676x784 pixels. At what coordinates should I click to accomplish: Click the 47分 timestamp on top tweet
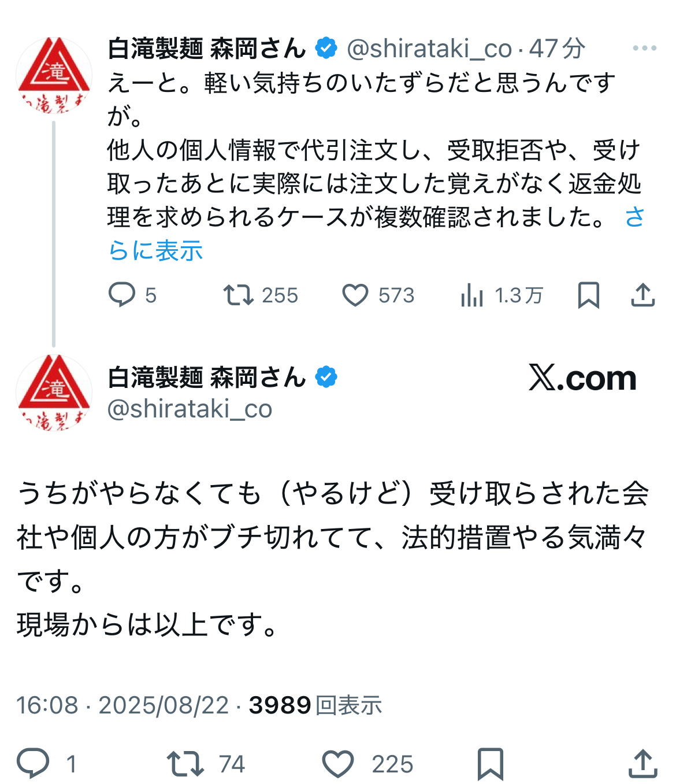[557, 49]
